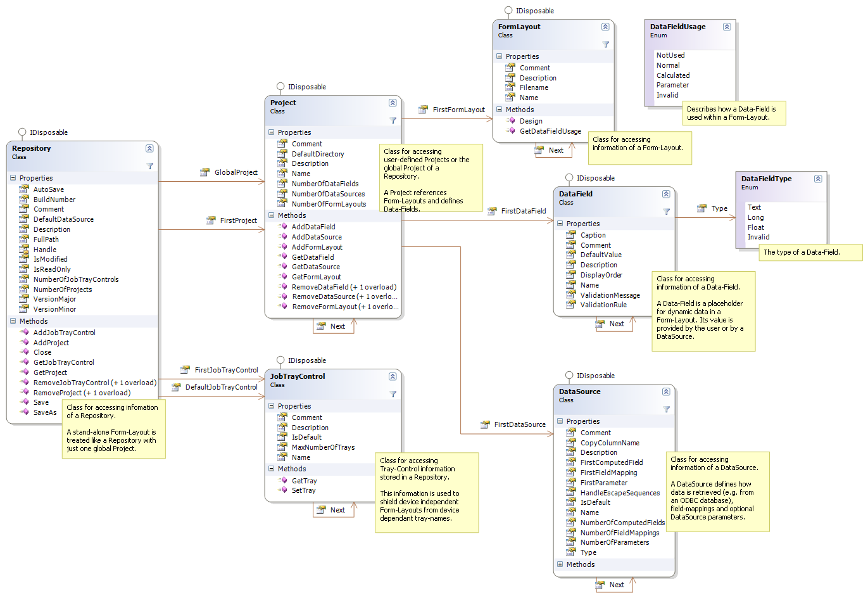This screenshot has width=868, height=598.
Task: Click the AutoSave property icon in Repository
Action: [22, 189]
